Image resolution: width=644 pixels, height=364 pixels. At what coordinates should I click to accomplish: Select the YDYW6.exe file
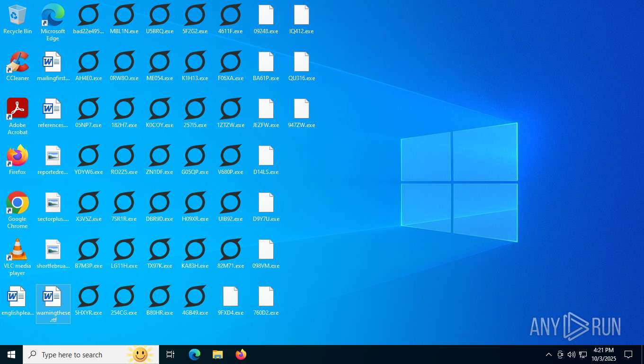click(x=89, y=160)
